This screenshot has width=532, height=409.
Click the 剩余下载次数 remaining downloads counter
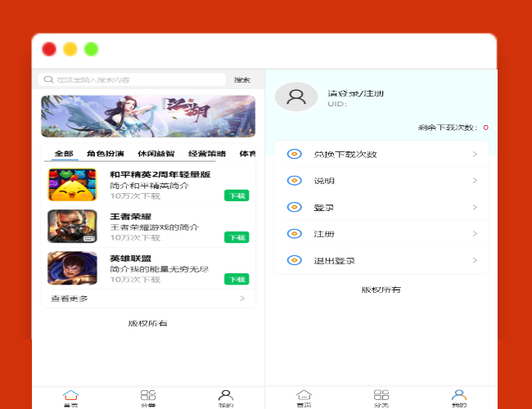[x=453, y=128]
